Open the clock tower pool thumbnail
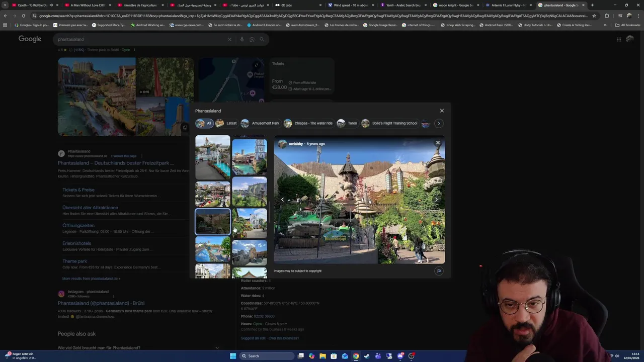 (x=250, y=157)
